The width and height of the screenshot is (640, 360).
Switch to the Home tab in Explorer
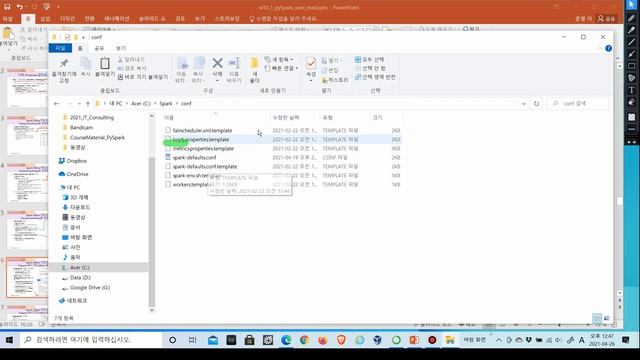(80, 48)
